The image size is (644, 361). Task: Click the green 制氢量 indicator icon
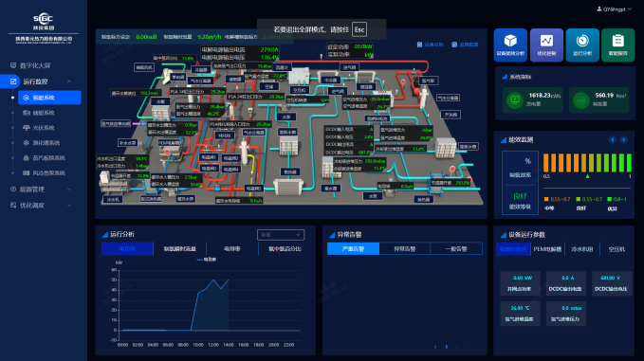click(580, 100)
